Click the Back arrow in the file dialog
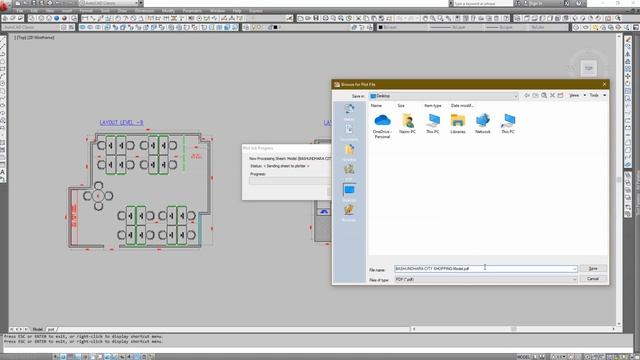This screenshot has width=640, height=360. (x=527, y=96)
